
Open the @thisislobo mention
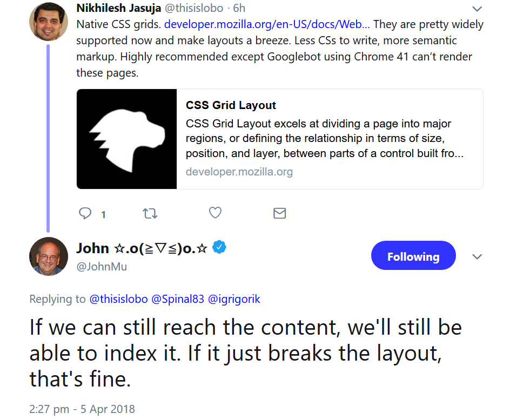(x=118, y=299)
